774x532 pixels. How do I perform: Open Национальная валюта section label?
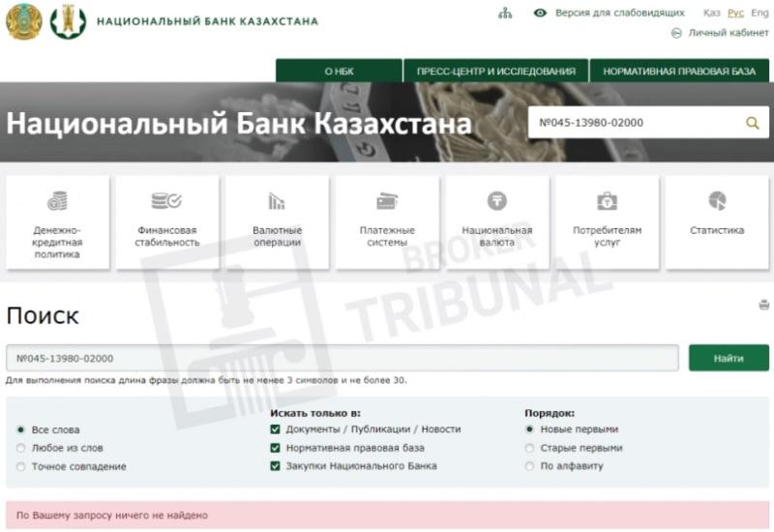click(497, 236)
